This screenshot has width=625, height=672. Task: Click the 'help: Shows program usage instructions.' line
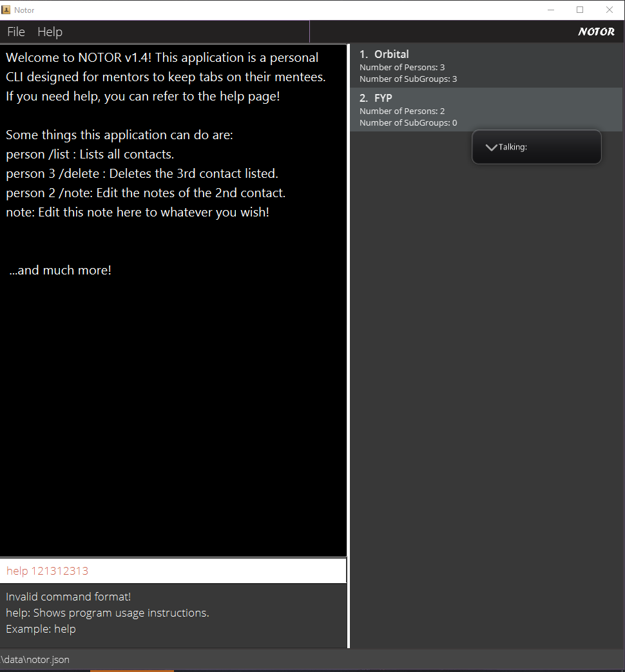tap(108, 613)
